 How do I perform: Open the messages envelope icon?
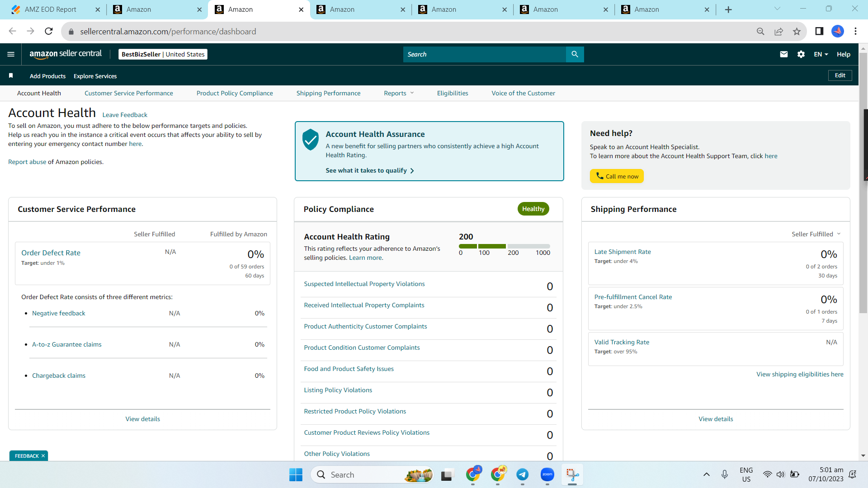pyautogui.click(x=784, y=54)
